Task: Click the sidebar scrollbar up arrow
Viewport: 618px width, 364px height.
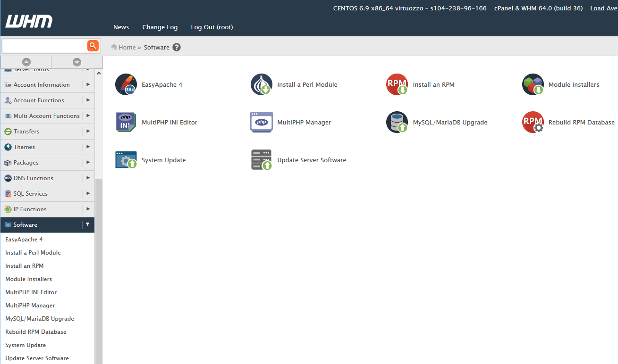Action: [x=99, y=73]
